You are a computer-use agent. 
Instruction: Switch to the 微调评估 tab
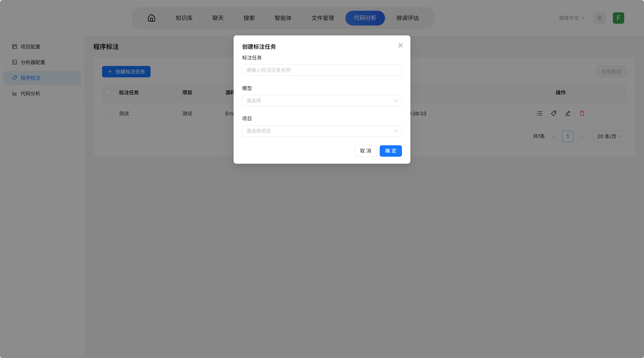[x=407, y=18]
